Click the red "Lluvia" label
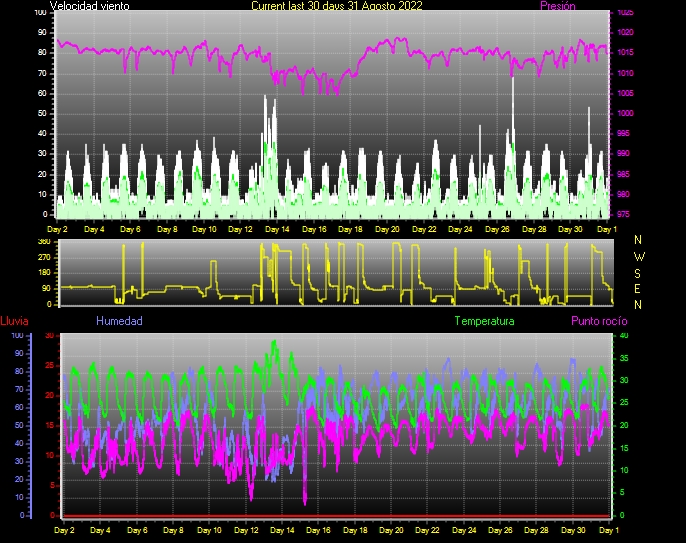The width and height of the screenshot is (686, 543). click(x=14, y=321)
